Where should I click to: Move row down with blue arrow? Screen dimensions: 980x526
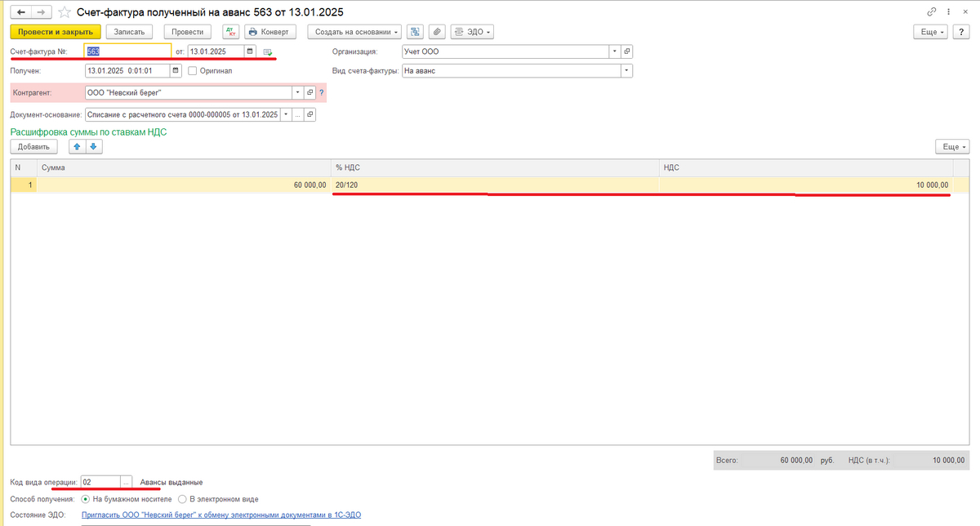pos(93,147)
